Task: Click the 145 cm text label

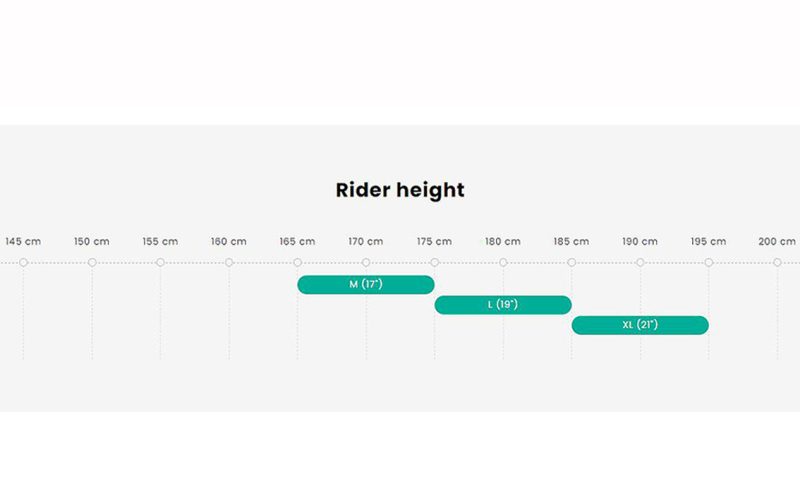Action: (x=23, y=241)
